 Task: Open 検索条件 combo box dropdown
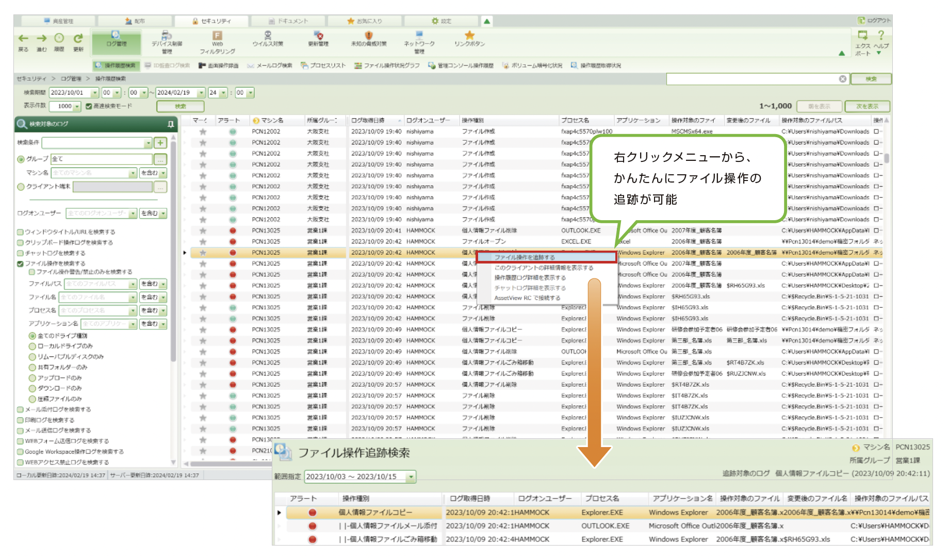click(149, 143)
